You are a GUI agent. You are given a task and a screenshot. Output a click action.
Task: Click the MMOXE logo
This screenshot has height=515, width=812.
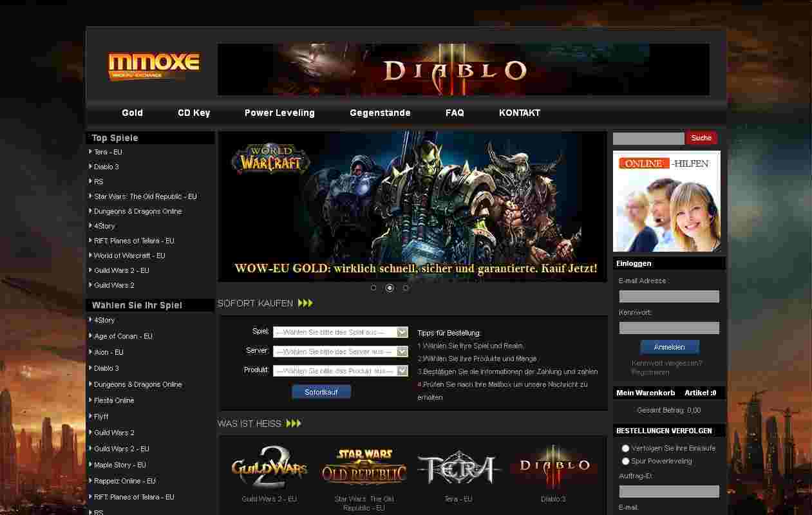[153, 66]
